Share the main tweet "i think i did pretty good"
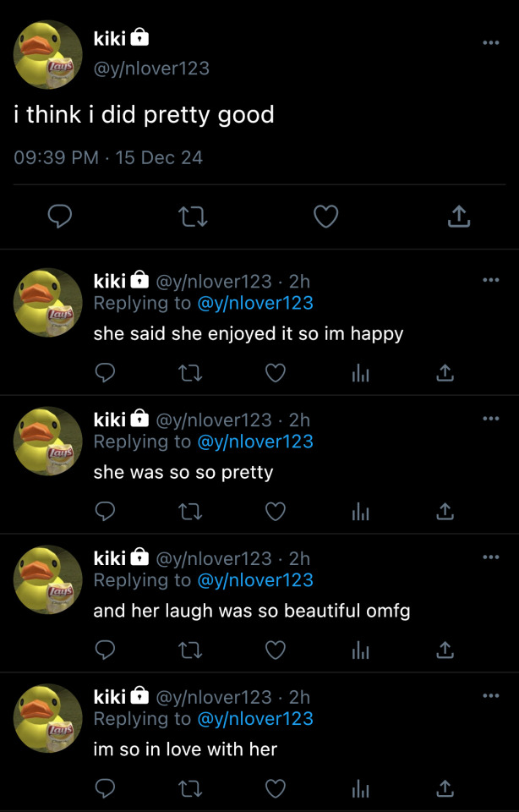519x812 pixels. tap(457, 217)
